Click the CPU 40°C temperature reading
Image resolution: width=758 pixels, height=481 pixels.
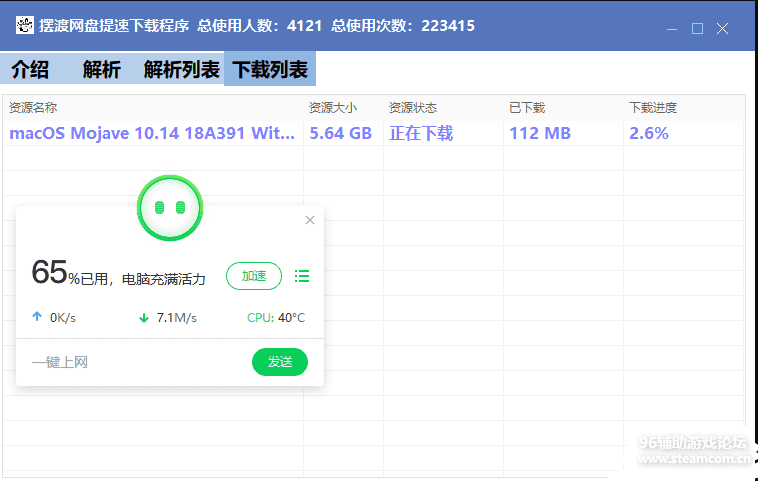[276, 318]
